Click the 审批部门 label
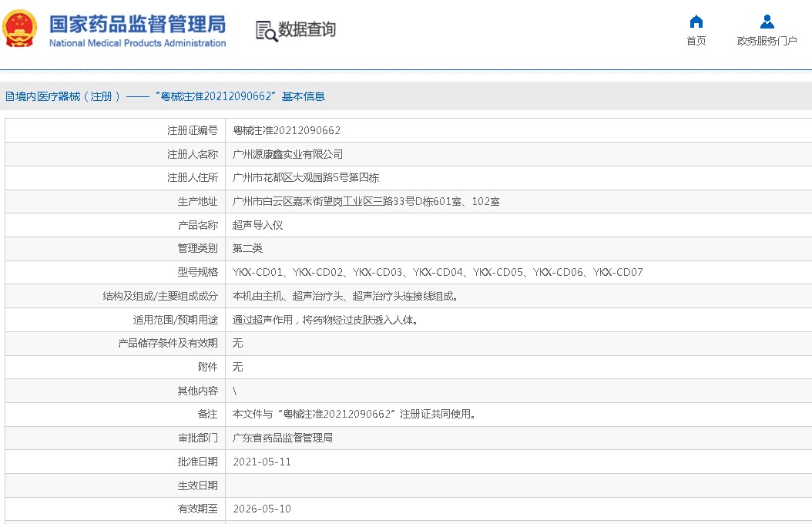 coord(198,438)
